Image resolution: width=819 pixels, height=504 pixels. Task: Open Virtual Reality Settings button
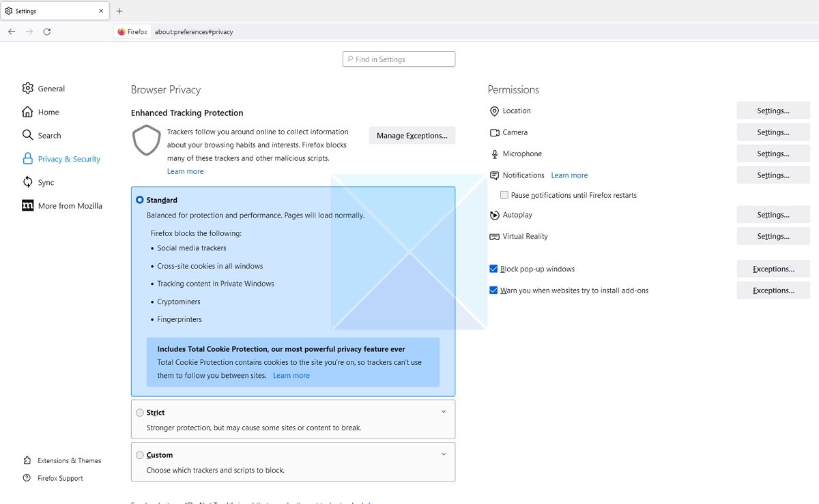773,236
